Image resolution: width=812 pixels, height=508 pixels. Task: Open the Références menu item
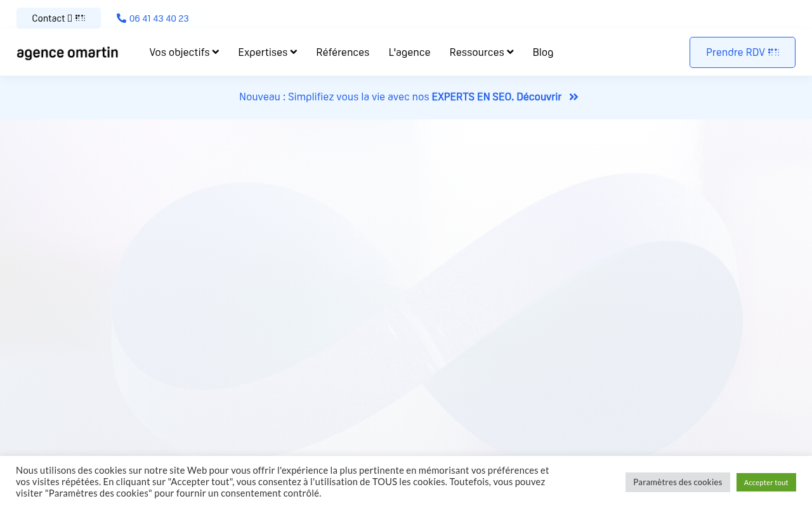coord(343,52)
